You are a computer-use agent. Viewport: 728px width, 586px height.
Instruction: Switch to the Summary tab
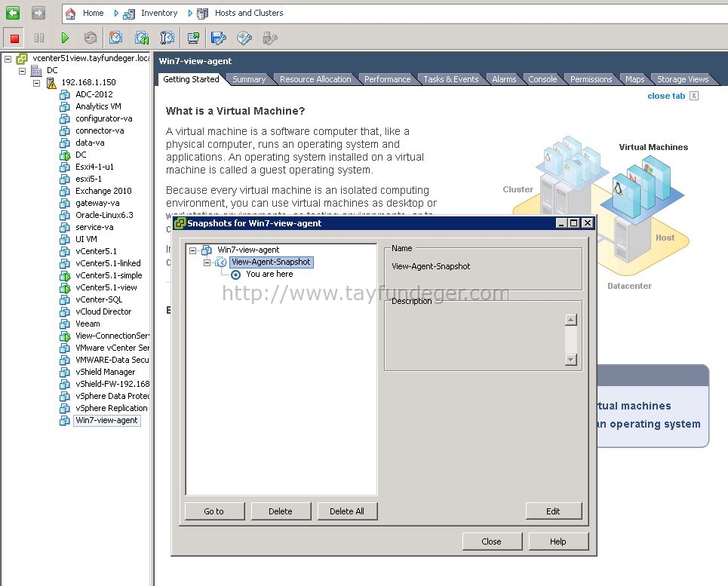(249, 79)
